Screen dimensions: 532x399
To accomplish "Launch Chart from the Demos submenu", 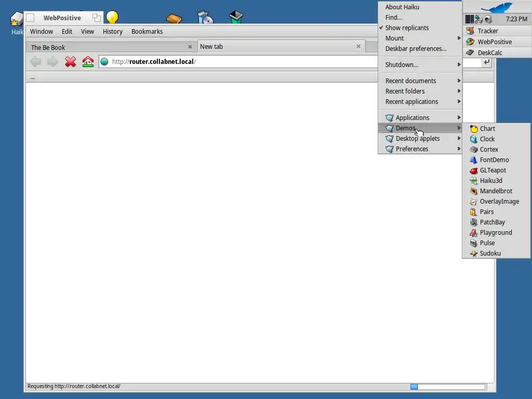I will [x=496, y=129].
